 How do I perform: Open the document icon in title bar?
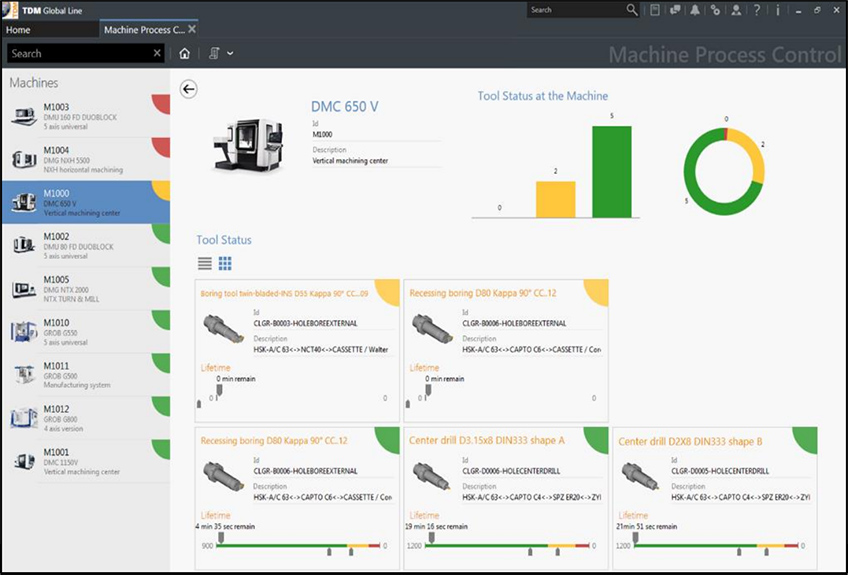pos(654,10)
